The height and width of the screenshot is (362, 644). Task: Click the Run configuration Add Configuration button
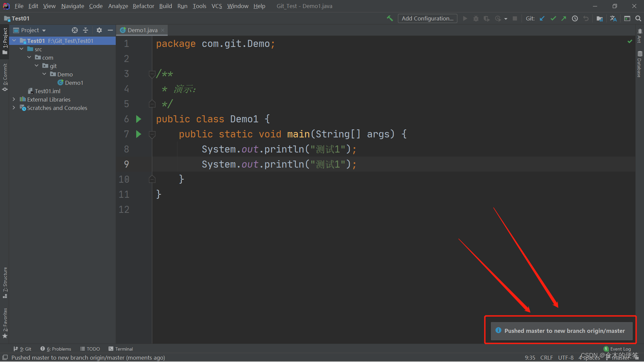[427, 18]
